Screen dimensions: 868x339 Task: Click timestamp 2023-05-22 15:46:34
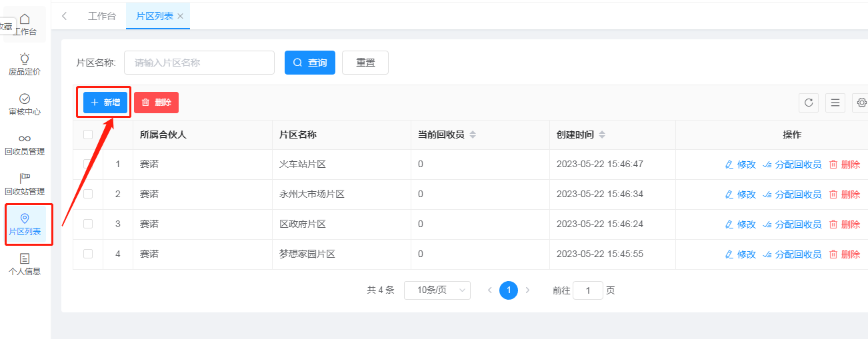(x=600, y=194)
